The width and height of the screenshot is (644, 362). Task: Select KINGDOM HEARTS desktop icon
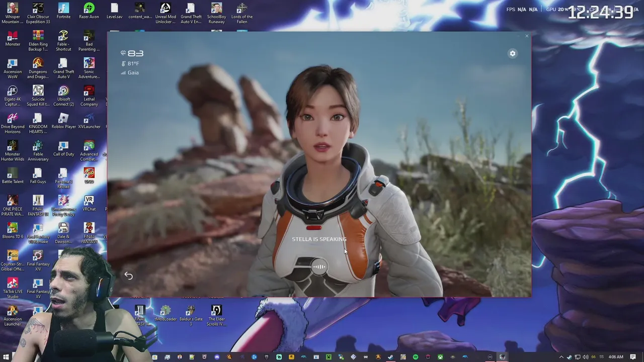tap(38, 124)
